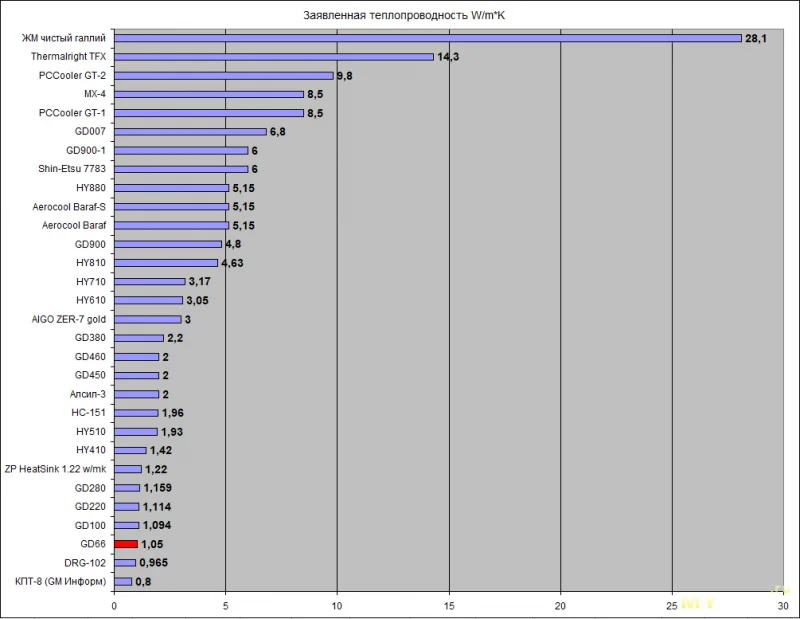Select the 3,17 value label

click(199, 281)
